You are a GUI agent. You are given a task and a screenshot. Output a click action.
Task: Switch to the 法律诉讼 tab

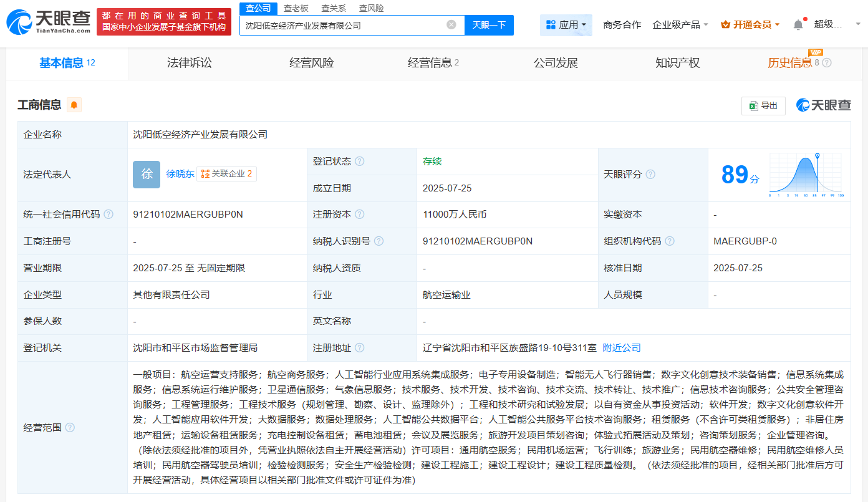point(190,63)
